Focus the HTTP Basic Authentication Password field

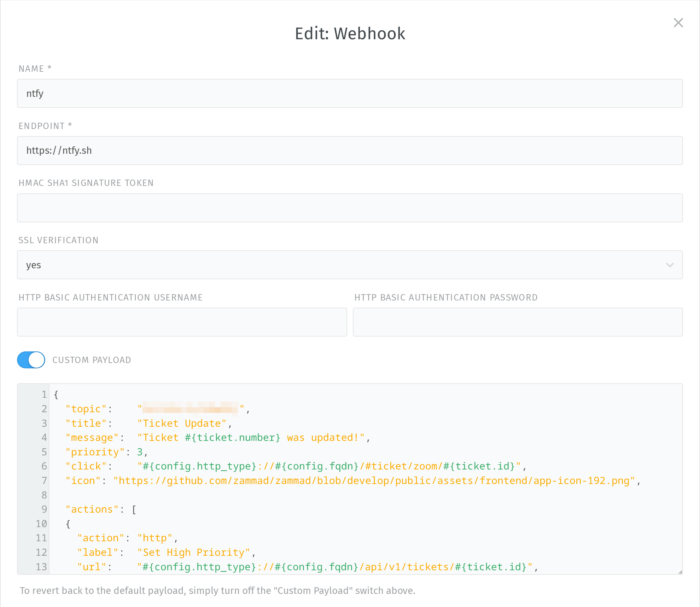click(518, 322)
